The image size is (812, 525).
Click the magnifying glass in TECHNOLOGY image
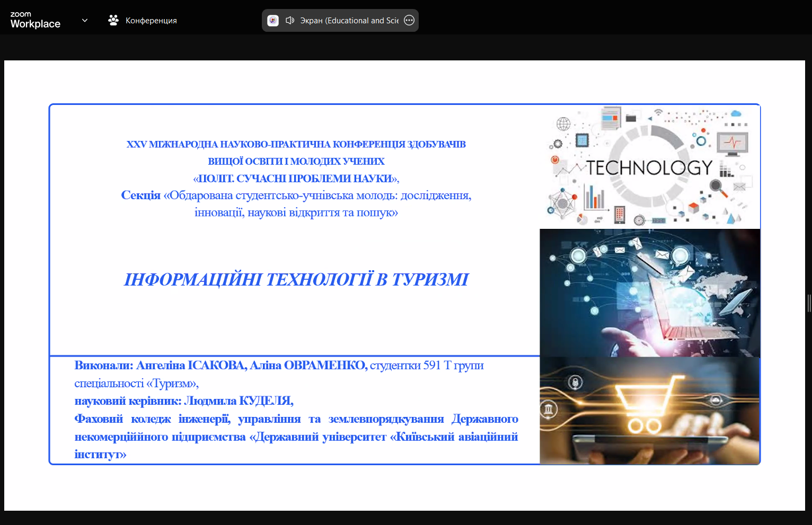[718, 188]
